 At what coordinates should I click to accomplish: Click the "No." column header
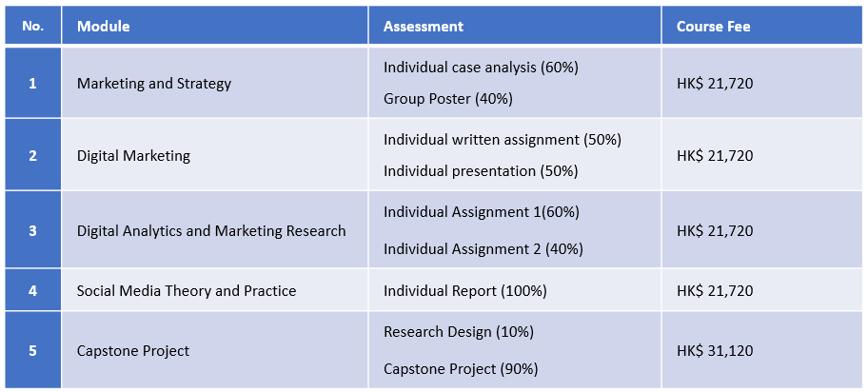32,27
